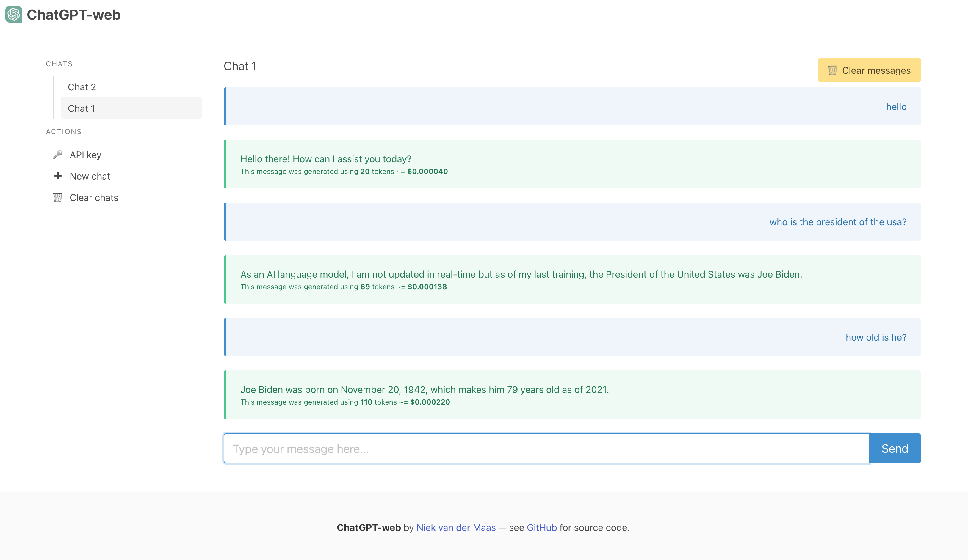Click the trash icon beside Clear chats
Screen dimensions: 968x560
point(58,197)
